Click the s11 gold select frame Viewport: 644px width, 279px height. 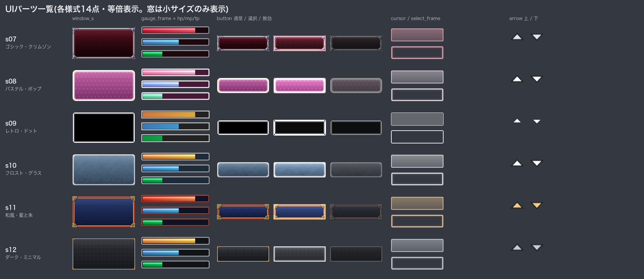417,221
